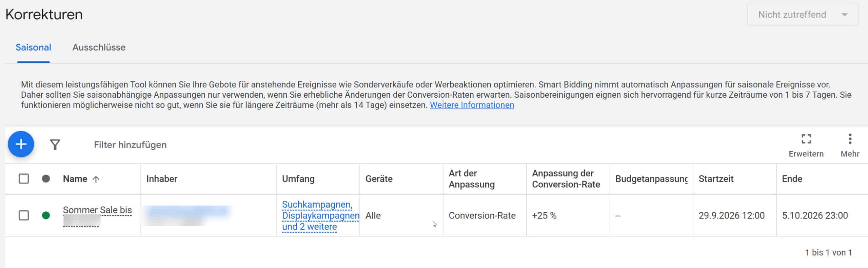868x268 pixels.
Task: Click the Inhaber column header
Action: click(162, 179)
